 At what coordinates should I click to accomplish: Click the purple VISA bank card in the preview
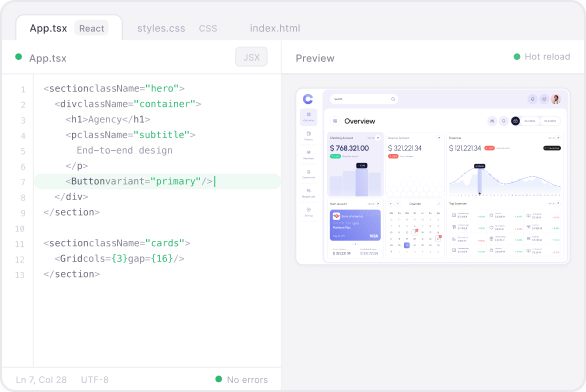click(x=355, y=225)
